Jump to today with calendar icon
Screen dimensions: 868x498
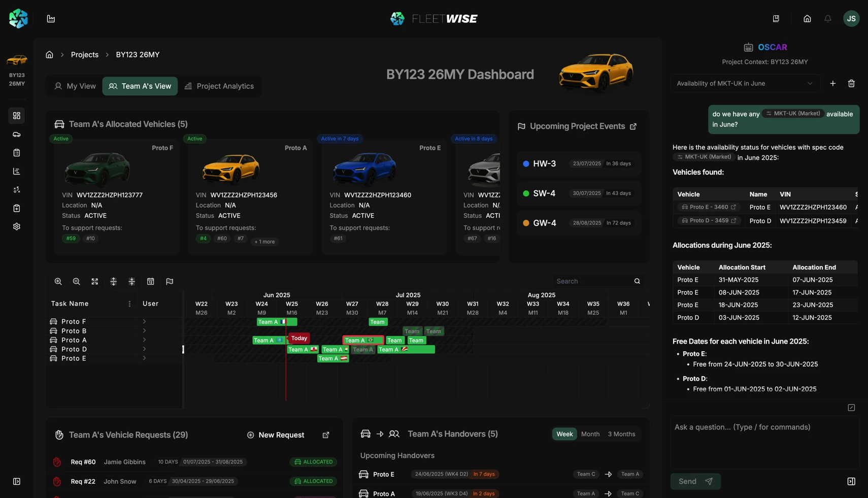pos(151,281)
